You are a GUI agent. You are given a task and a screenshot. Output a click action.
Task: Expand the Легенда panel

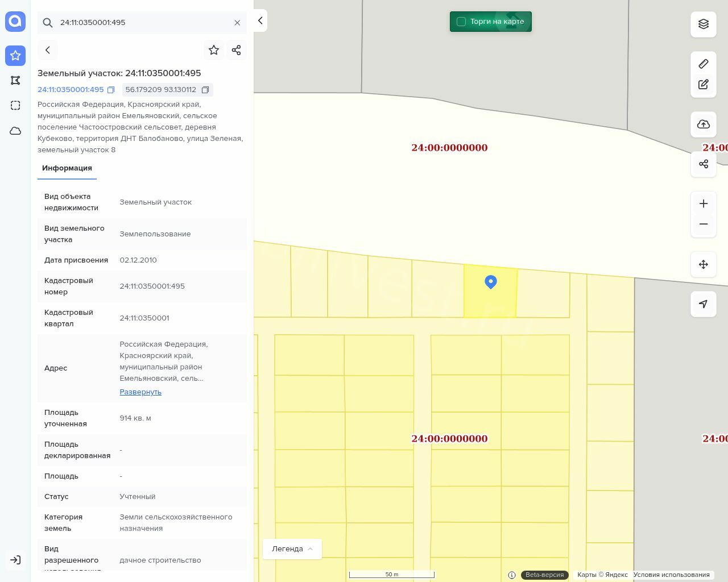pos(292,549)
